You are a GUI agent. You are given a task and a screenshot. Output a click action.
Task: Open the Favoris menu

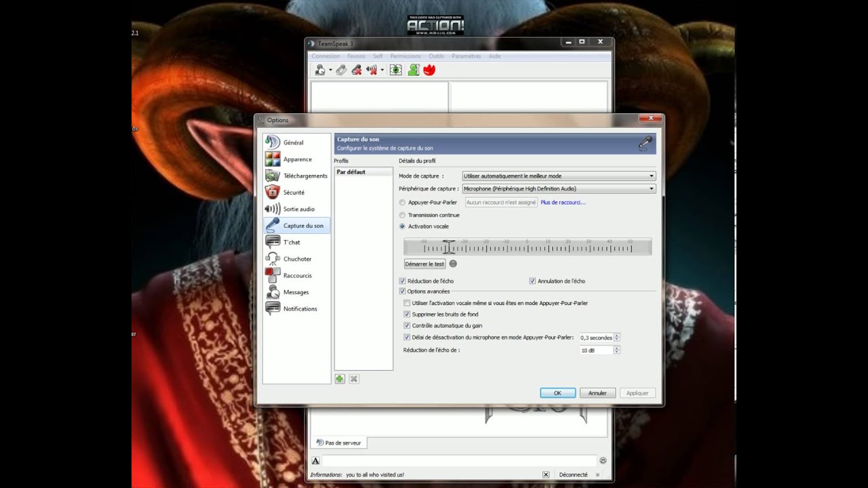pos(356,56)
